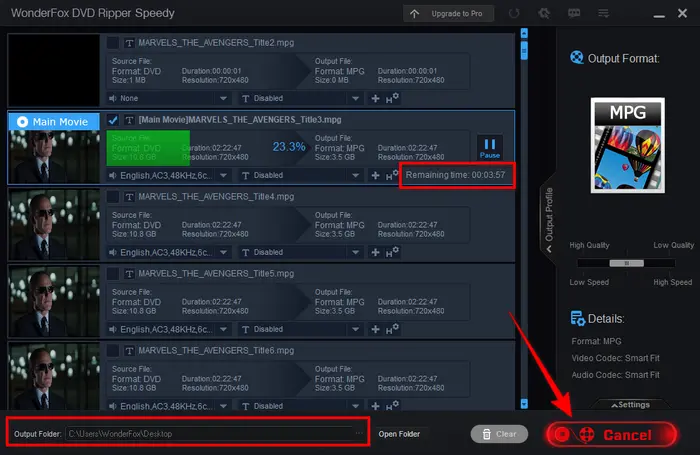This screenshot has width=700, height=455.
Task: Click the scrollbar up arrow of title list
Action: click(x=524, y=33)
